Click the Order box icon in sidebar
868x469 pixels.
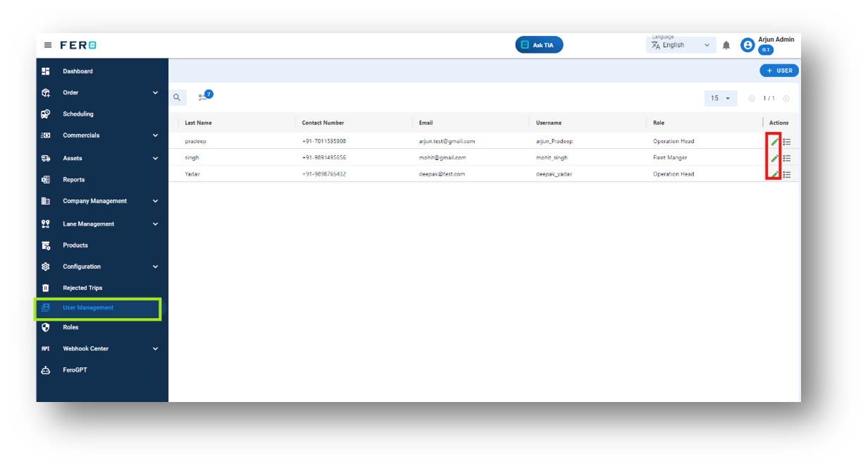pyautogui.click(x=46, y=92)
